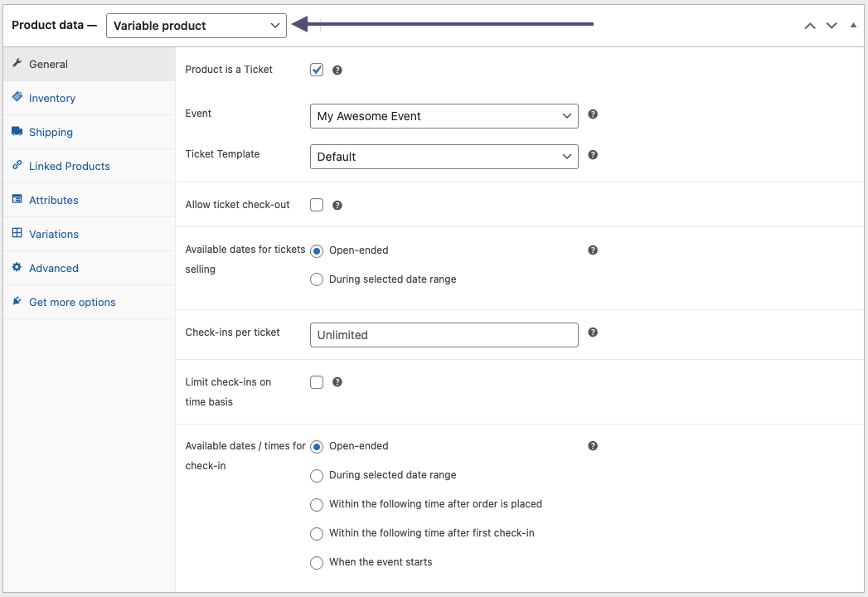Click the help icon beside Event dropdown
The image size is (868, 597).
coord(593,114)
